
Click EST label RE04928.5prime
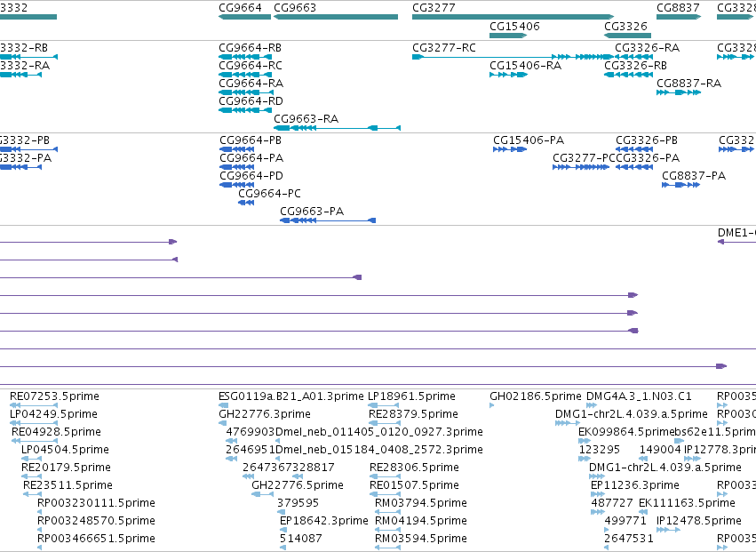[56, 432]
